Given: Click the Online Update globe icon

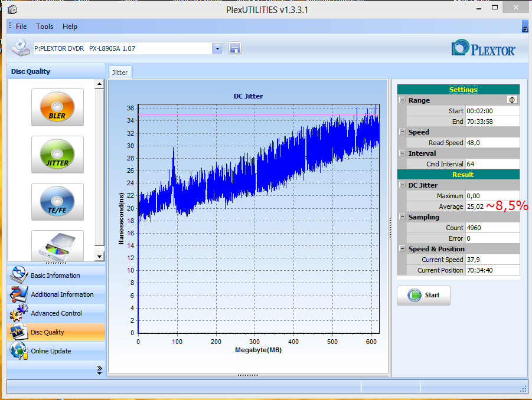Looking at the screenshot, I should pos(19,350).
